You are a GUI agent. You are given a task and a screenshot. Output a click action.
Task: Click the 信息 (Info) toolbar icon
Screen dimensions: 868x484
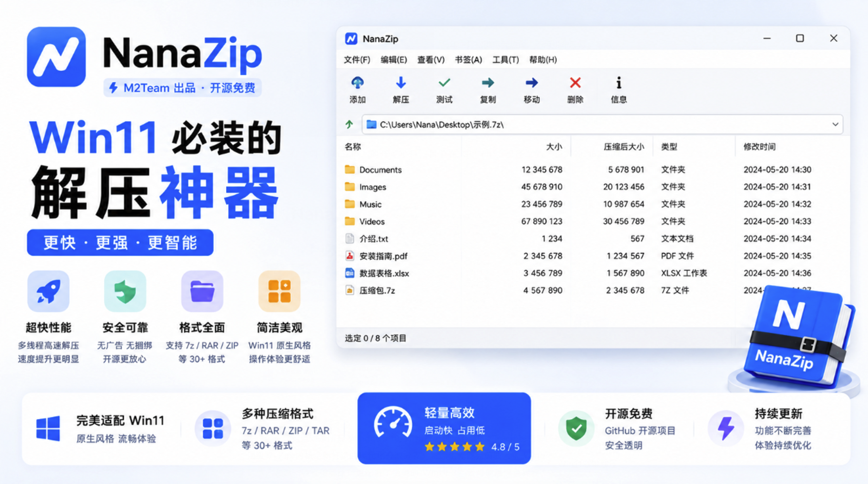pos(619,82)
